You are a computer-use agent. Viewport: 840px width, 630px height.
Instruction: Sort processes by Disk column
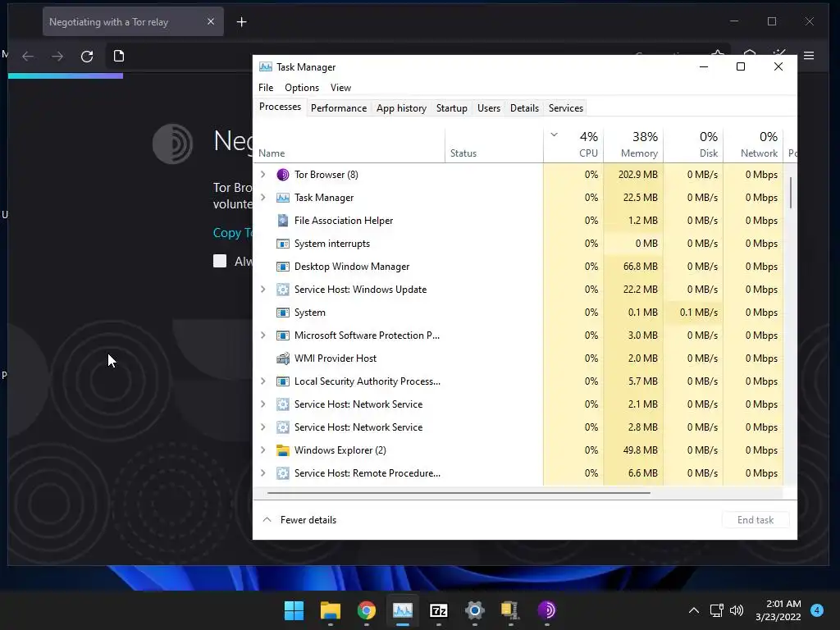tap(693, 144)
